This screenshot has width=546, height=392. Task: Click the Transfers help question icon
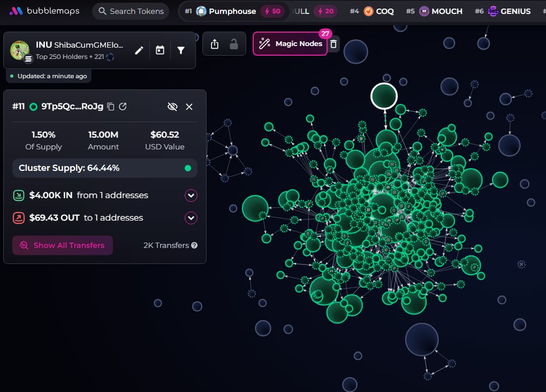point(194,245)
